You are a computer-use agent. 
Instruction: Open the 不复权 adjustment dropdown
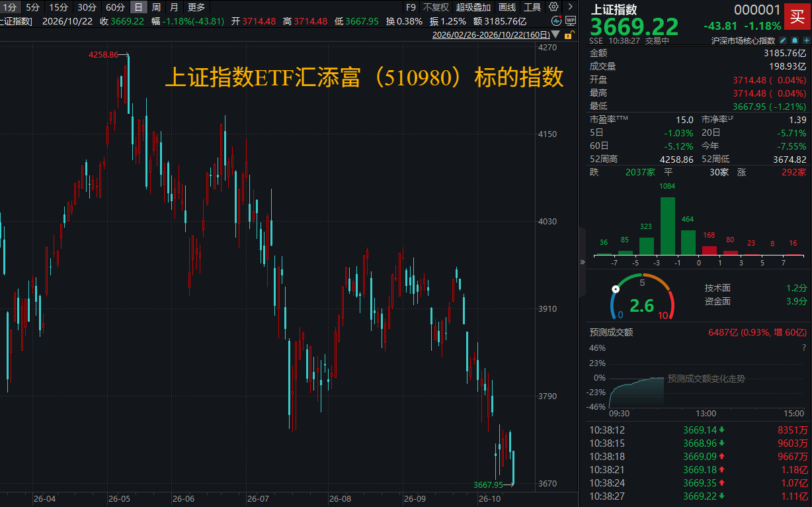[x=436, y=7]
